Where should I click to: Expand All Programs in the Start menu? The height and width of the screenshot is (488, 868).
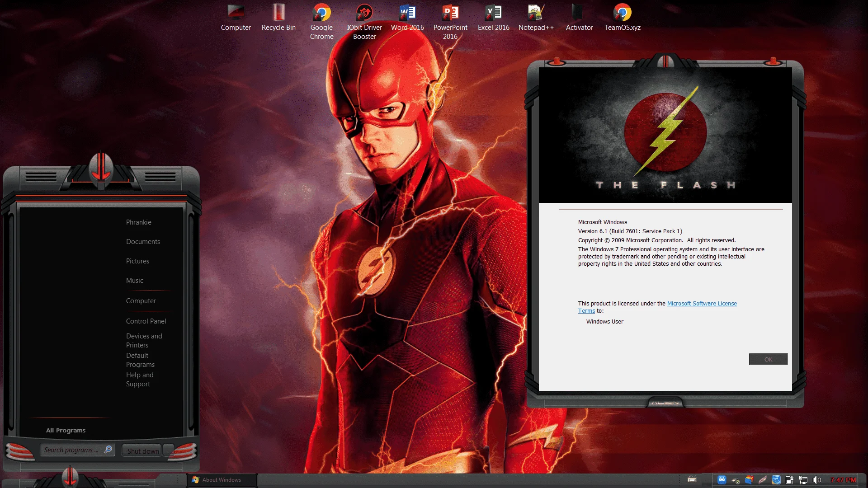66,430
